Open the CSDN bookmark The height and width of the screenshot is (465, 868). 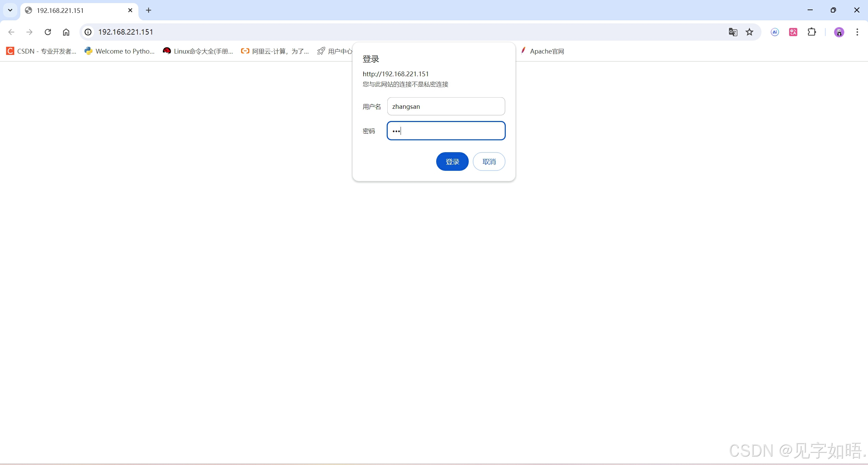point(41,51)
